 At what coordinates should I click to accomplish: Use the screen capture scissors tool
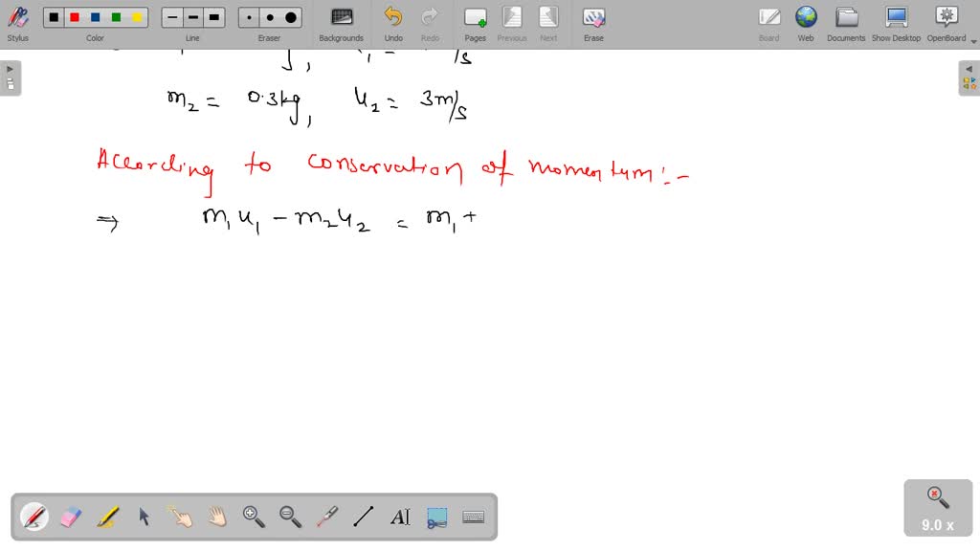coord(435,517)
